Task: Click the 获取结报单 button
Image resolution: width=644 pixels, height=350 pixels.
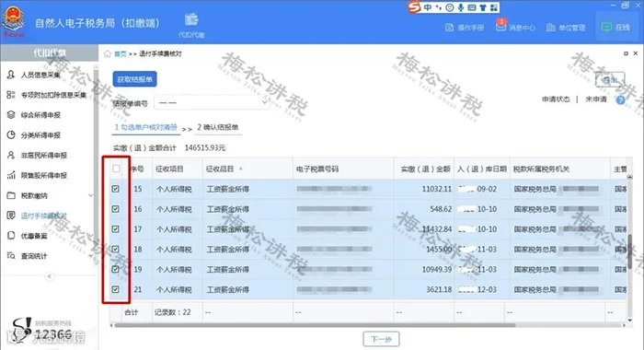Action: point(134,79)
